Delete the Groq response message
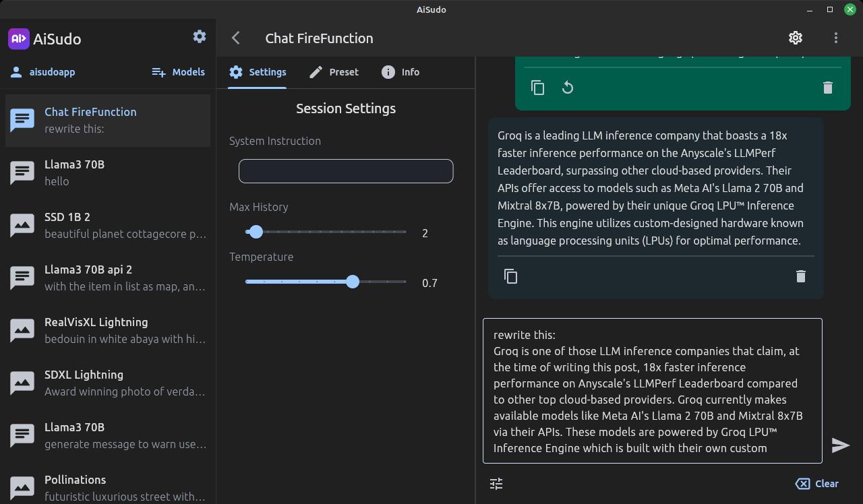Screen dimensions: 863x504 tap(801, 276)
